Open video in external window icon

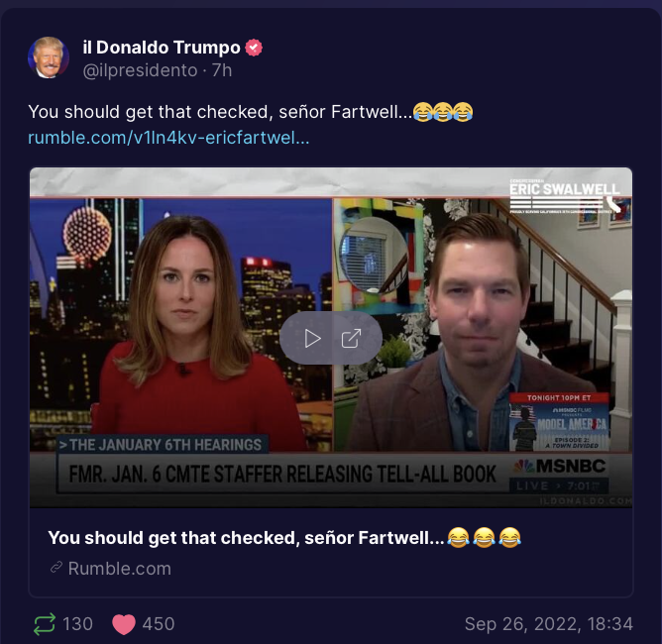click(351, 339)
